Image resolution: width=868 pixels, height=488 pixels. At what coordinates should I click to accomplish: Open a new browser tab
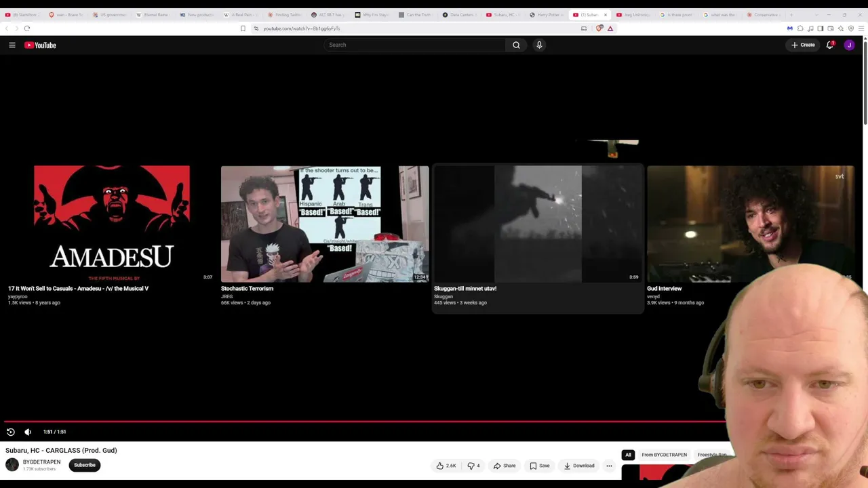[x=791, y=15]
